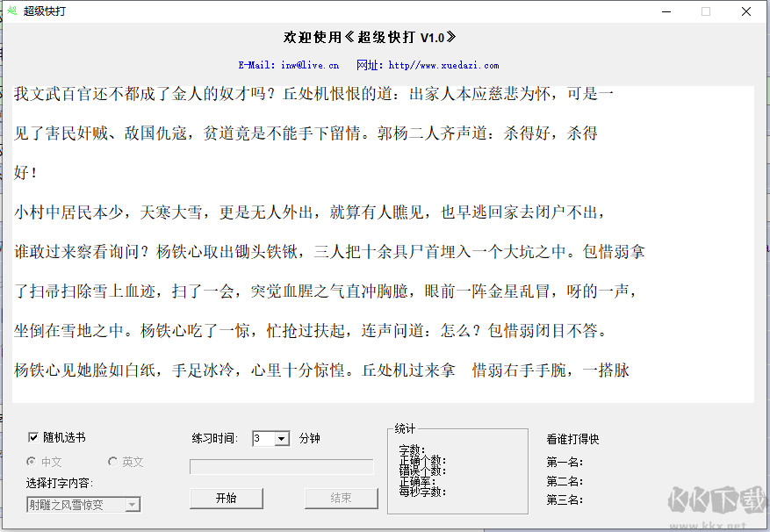
Task: Click inside the typing input field
Action: click(x=281, y=466)
